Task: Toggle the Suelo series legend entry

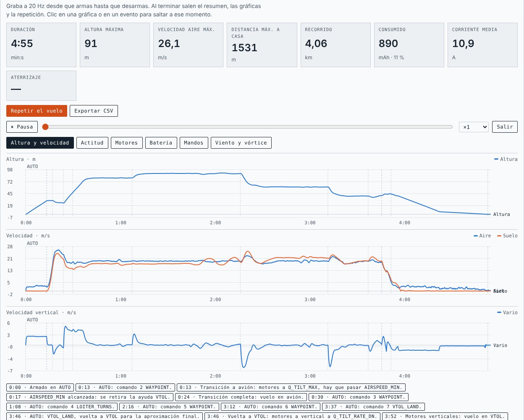Action: point(507,236)
